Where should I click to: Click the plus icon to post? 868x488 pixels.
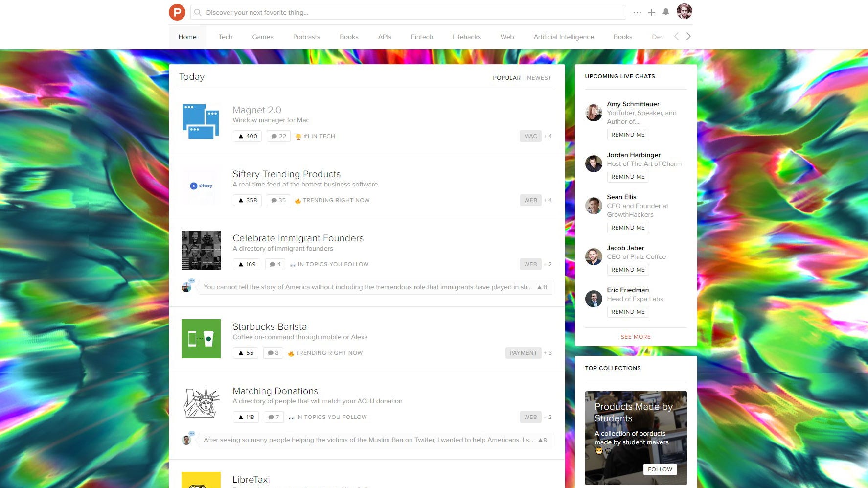pyautogui.click(x=652, y=12)
